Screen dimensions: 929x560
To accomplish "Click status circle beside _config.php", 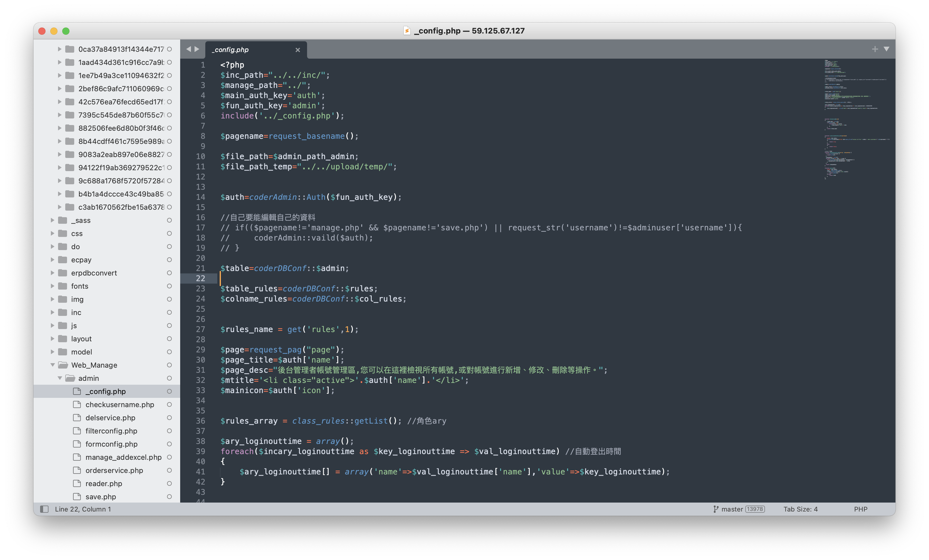I will point(169,391).
